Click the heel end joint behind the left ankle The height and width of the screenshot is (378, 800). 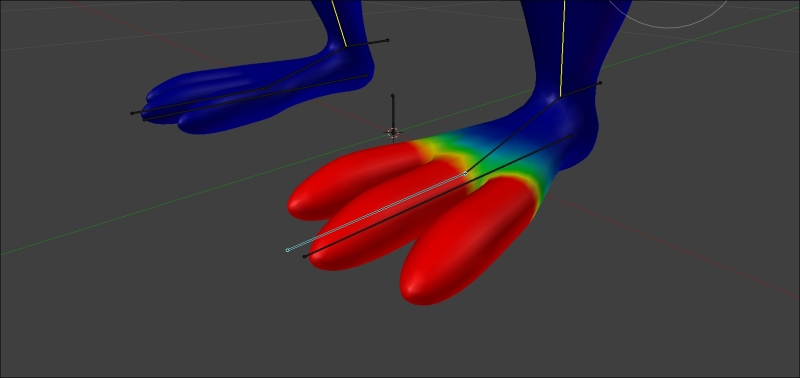point(388,40)
